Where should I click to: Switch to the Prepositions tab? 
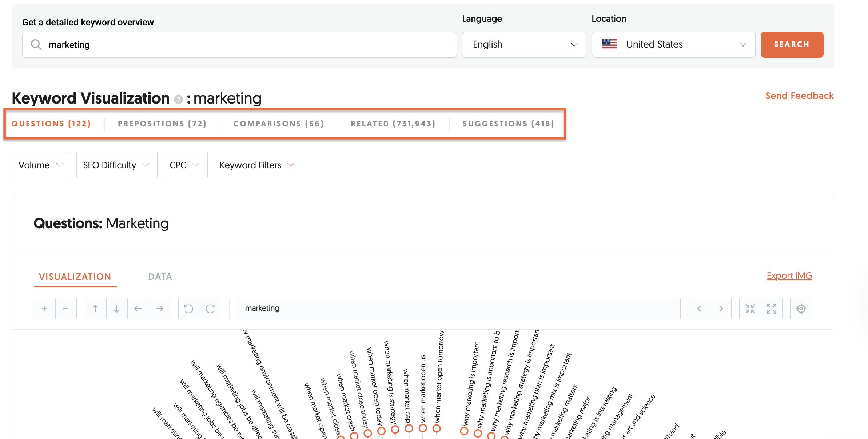click(x=162, y=124)
